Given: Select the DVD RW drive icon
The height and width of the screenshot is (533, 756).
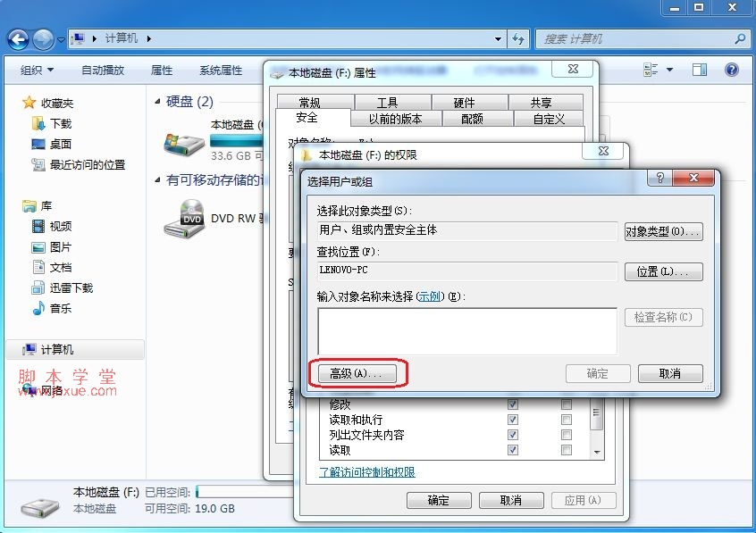Looking at the screenshot, I should 184,220.
